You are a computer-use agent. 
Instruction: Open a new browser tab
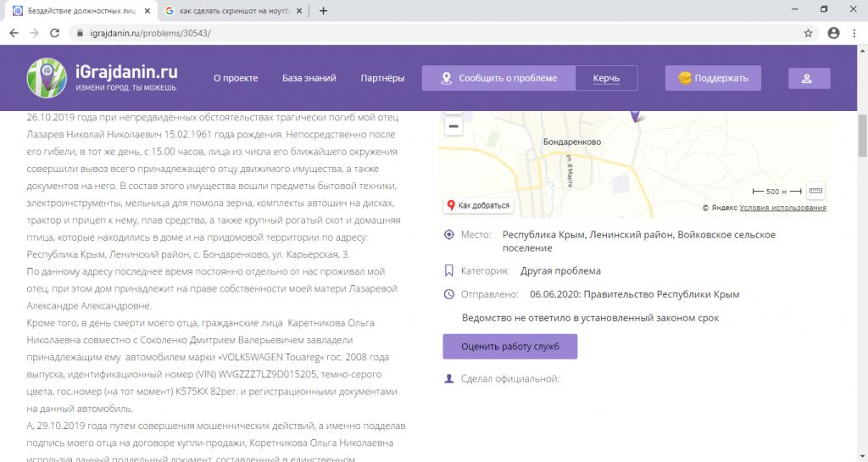(x=323, y=11)
